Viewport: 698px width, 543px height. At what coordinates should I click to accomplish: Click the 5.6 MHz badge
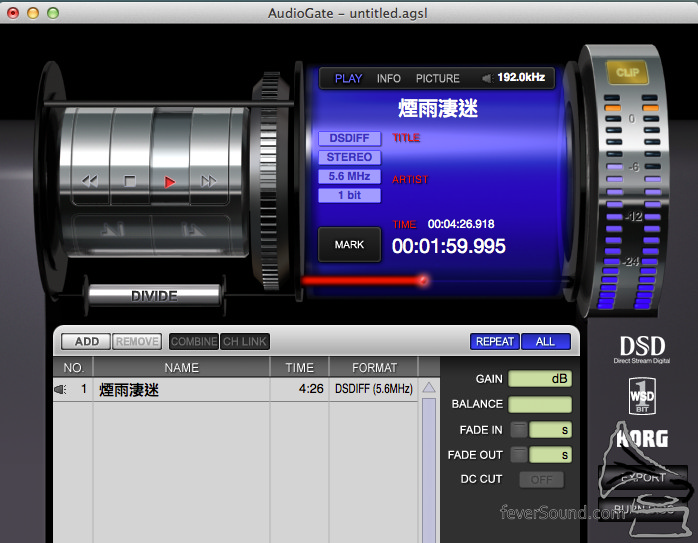(x=349, y=176)
